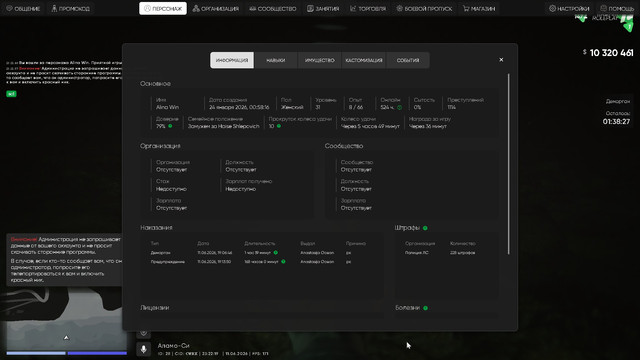Click the light bar segment under the minimap
The width and height of the screenshot is (640, 360).
pos(36,353)
